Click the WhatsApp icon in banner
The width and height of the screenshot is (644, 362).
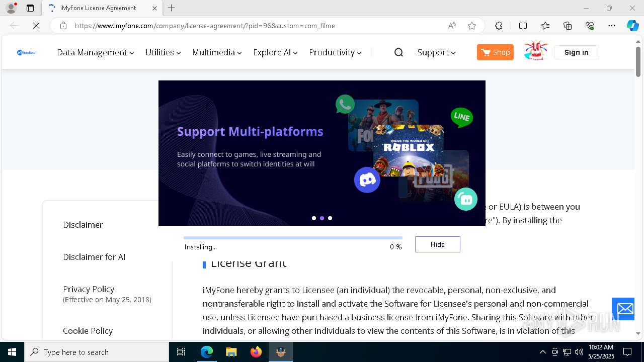[x=345, y=104]
